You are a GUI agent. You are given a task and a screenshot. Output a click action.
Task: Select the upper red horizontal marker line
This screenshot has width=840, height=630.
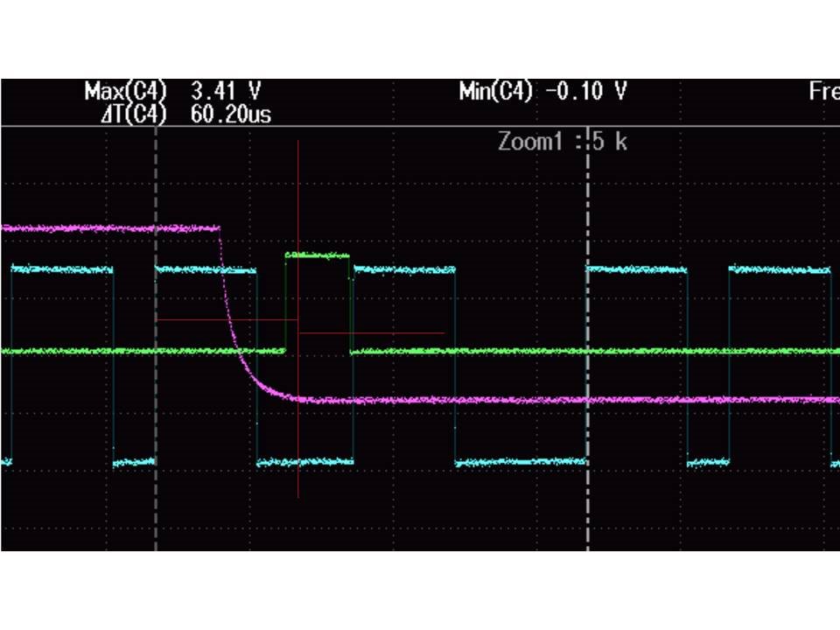click(227, 320)
